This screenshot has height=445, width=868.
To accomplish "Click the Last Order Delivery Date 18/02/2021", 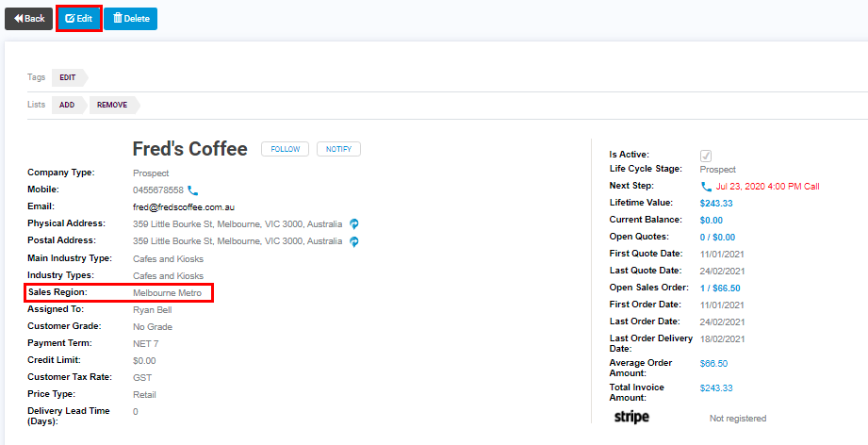I will pyautogui.click(x=723, y=338).
